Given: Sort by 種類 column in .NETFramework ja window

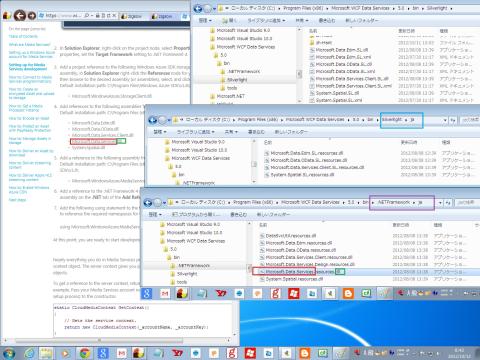Looking at the screenshot, I should coord(438,225).
